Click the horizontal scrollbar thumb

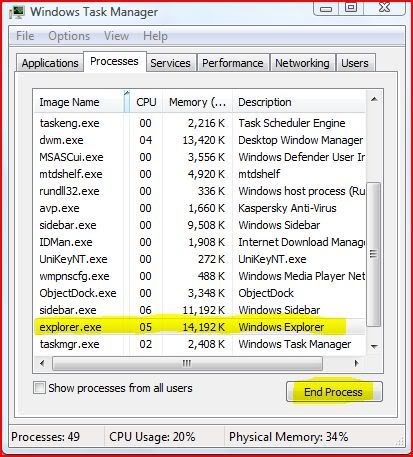[187, 363]
